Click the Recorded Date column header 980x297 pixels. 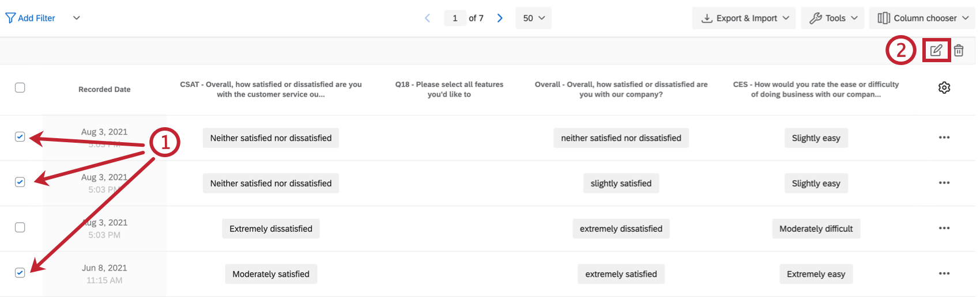pos(104,89)
